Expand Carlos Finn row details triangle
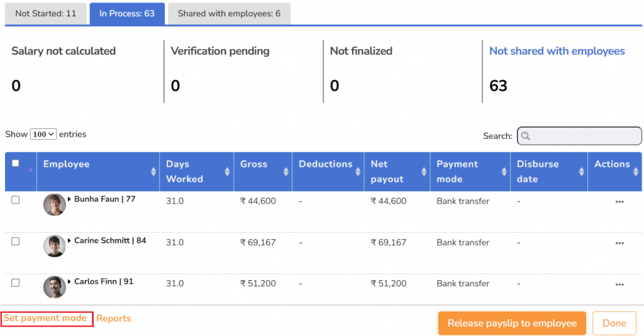 [x=70, y=282]
